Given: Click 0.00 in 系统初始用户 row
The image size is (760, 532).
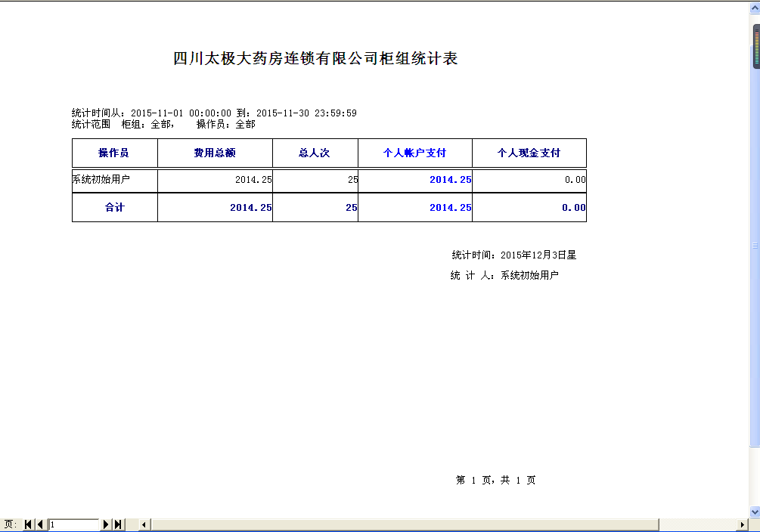Looking at the screenshot, I should 575,180.
